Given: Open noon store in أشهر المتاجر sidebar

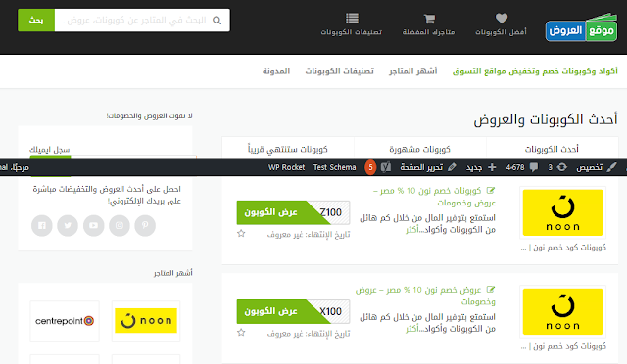Looking at the screenshot, I should tap(146, 321).
